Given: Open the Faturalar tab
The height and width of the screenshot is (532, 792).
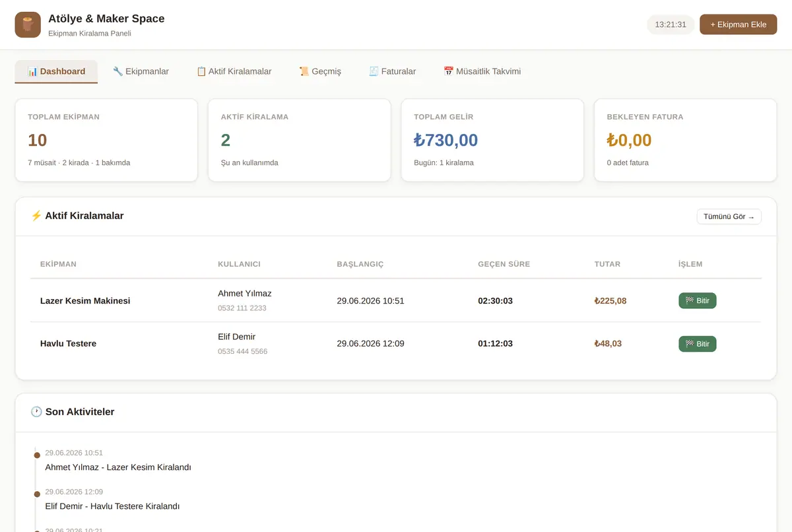Looking at the screenshot, I should pyautogui.click(x=392, y=71).
